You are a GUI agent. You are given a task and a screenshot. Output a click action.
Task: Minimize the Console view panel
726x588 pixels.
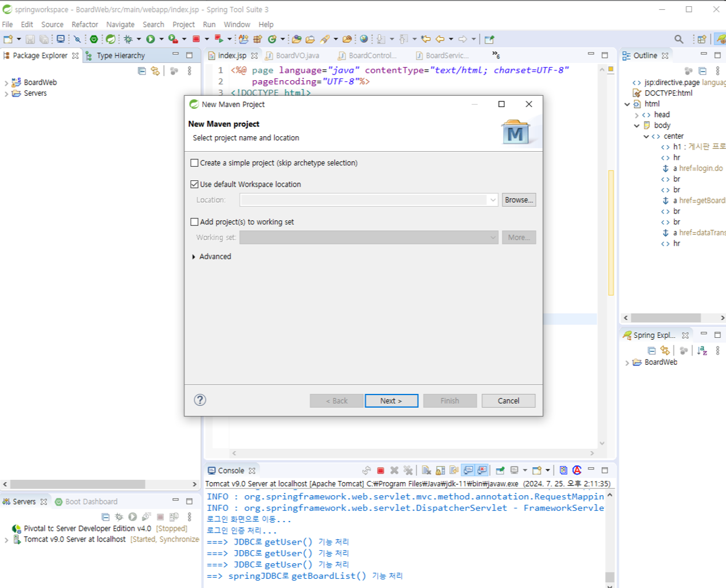pyautogui.click(x=591, y=469)
